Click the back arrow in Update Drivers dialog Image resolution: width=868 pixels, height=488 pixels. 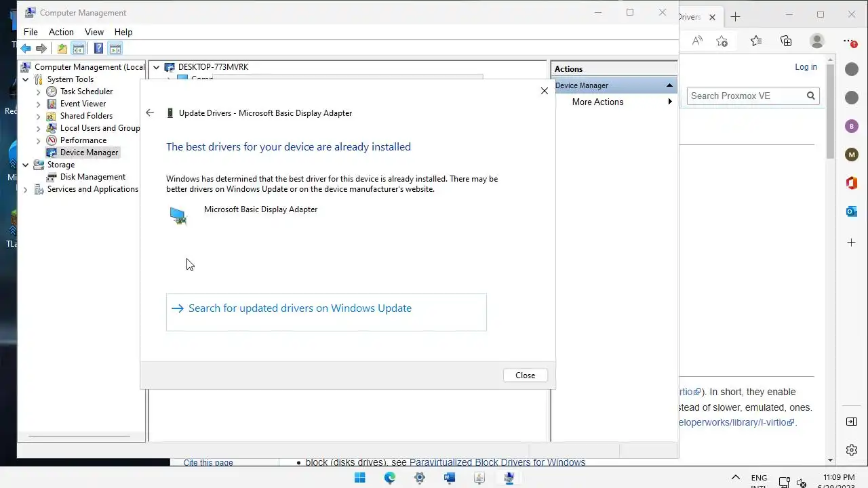[150, 113]
